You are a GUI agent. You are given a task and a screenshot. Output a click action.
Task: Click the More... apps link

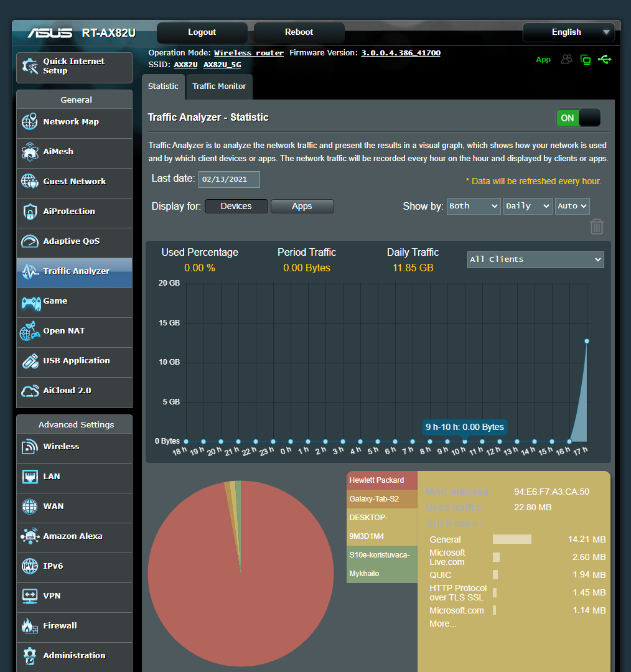[x=443, y=623]
